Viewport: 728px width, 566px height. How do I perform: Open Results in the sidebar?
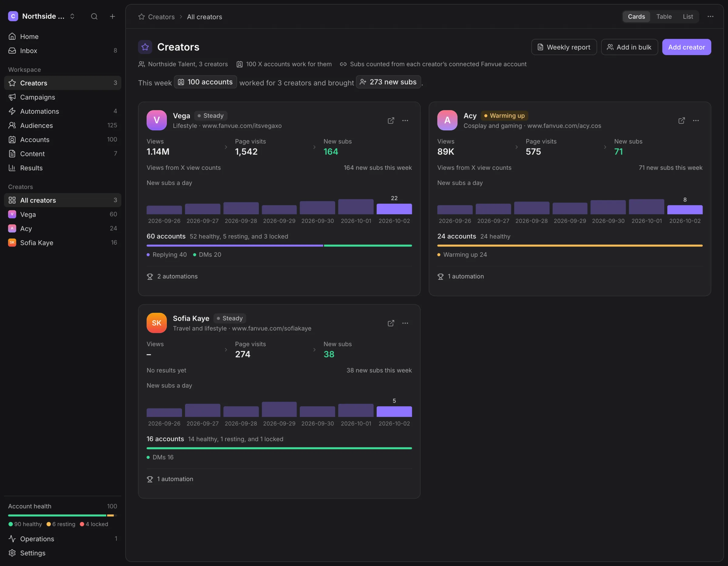(63, 168)
